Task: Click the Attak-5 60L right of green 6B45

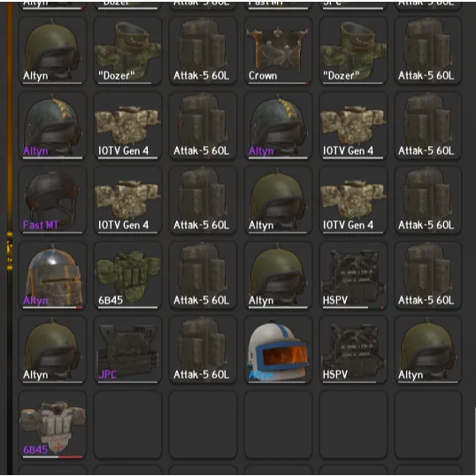Action: tap(203, 275)
